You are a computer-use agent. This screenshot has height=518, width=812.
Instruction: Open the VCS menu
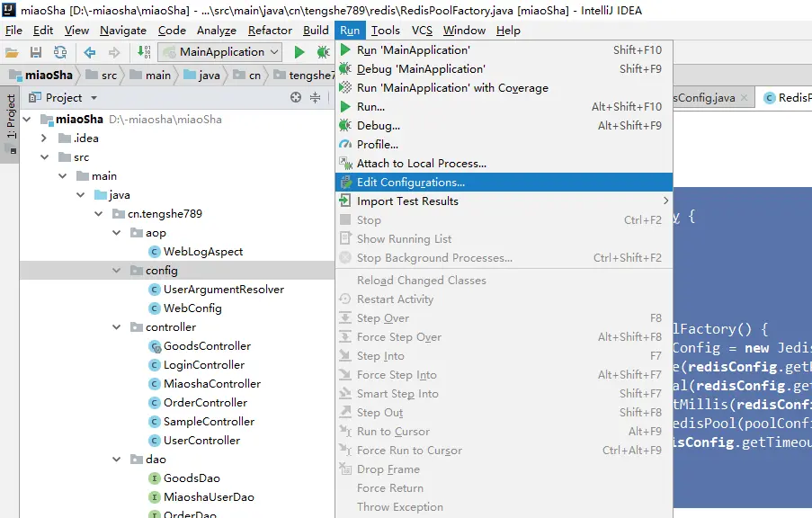pos(422,31)
